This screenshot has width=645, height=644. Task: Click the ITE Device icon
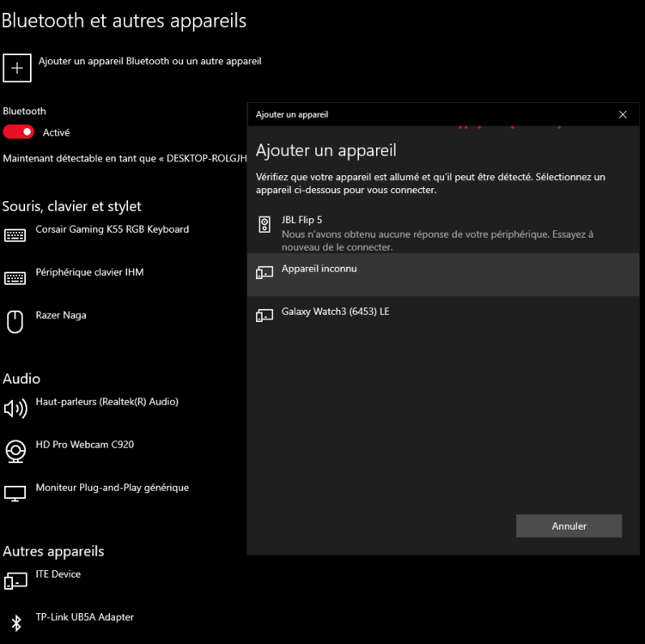pos(15,580)
